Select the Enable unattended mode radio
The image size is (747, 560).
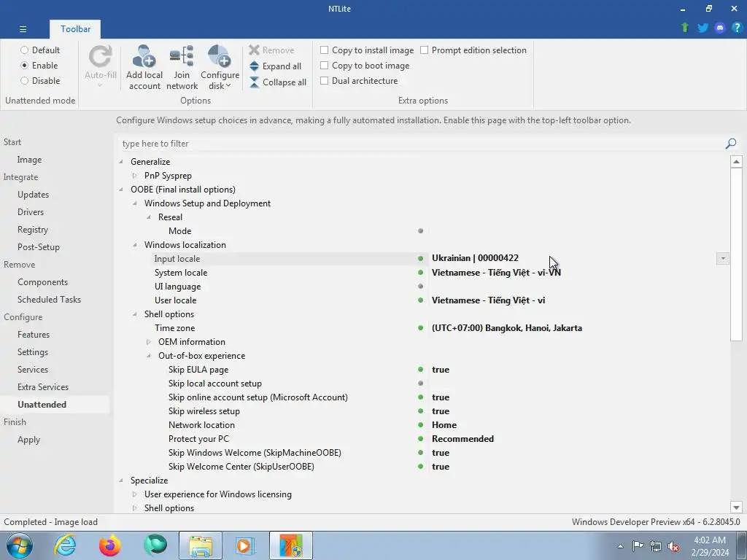tap(24, 65)
